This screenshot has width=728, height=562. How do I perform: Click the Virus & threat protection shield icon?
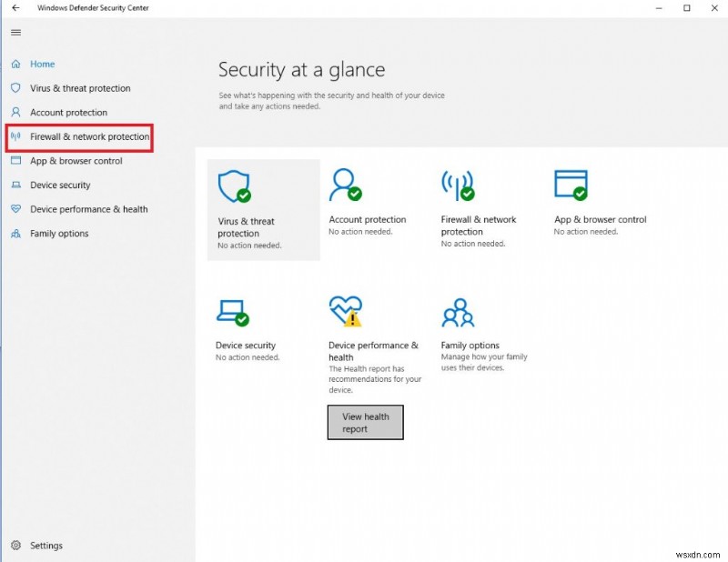[x=235, y=186]
